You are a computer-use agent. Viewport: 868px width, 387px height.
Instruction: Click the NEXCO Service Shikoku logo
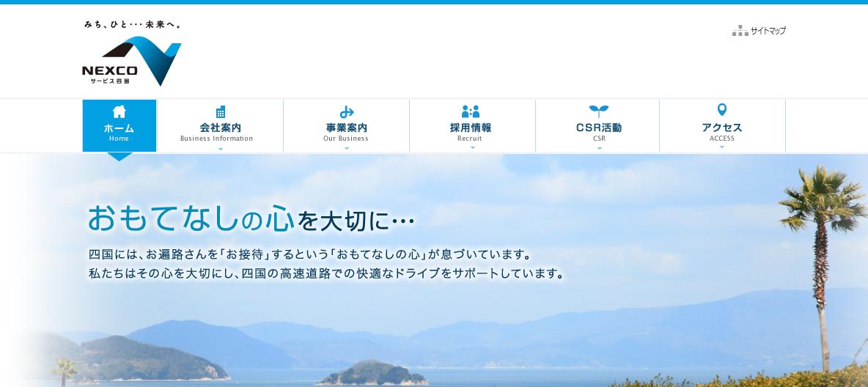point(132,60)
